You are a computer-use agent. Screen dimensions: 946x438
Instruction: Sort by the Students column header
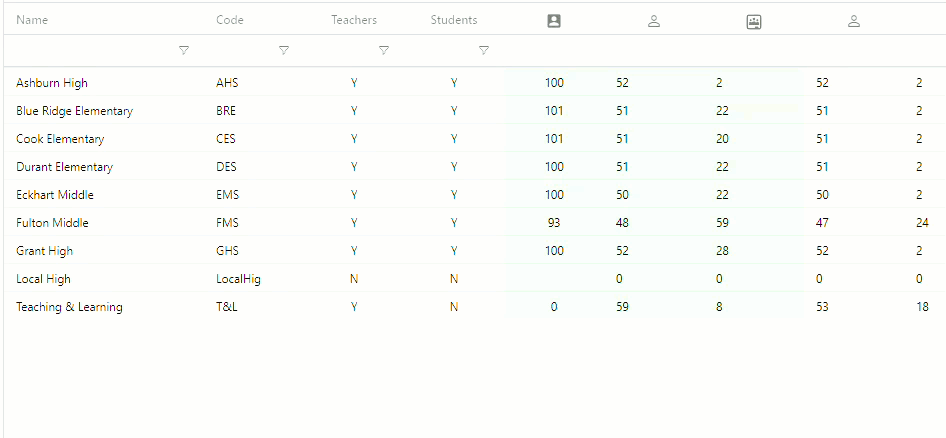(x=454, y=20)
